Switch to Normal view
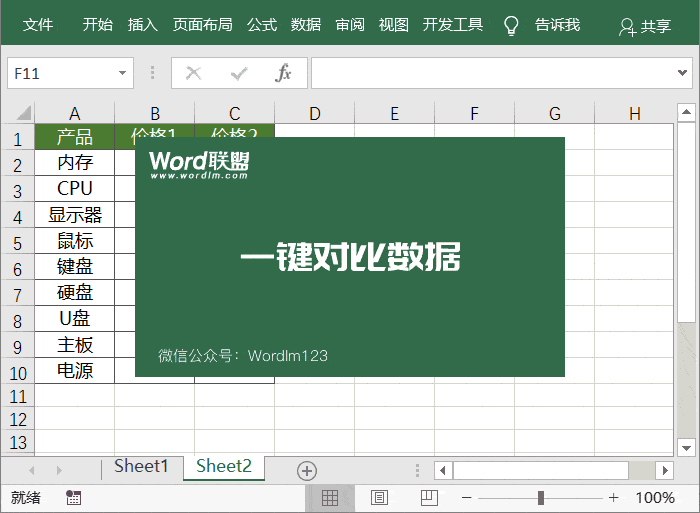The width and height of the screenshot is (700, 513). (330, 497)
